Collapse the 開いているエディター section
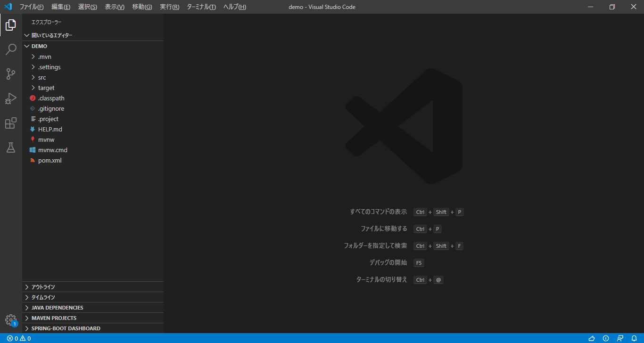 [x=93, y=35]
